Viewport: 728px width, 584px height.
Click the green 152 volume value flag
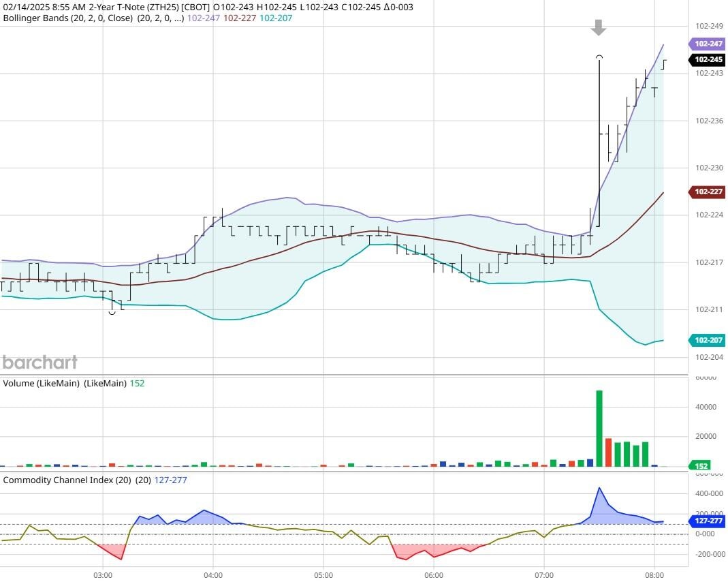point(699,465)
